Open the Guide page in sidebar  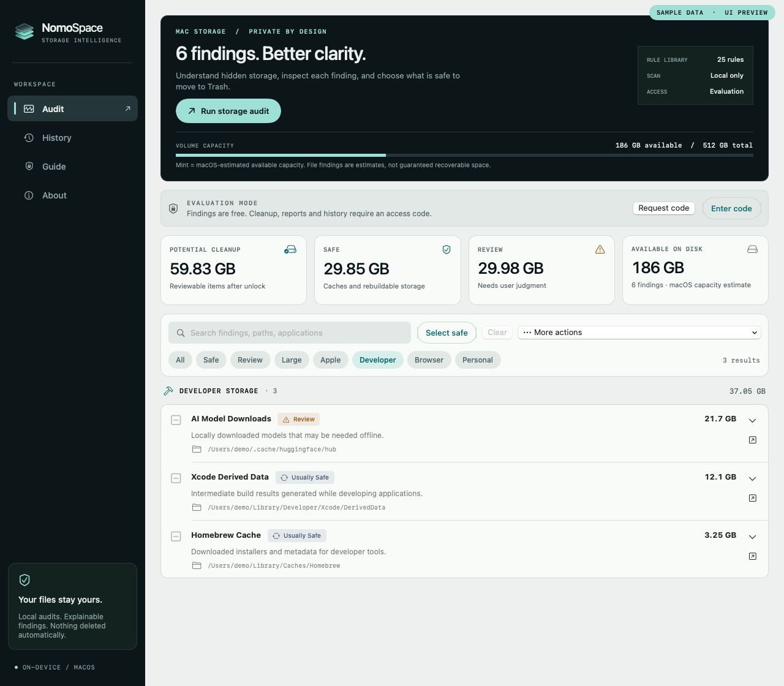[x=72, y=167]
